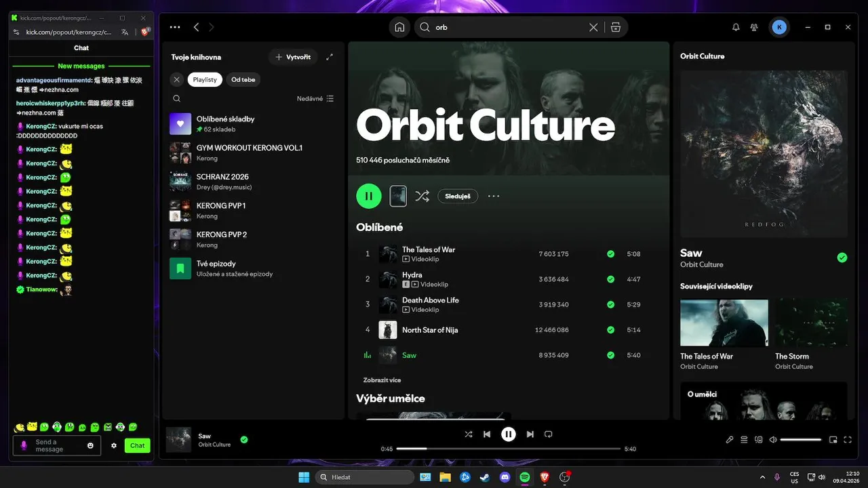Select the Playlisty filter chip

205,79
